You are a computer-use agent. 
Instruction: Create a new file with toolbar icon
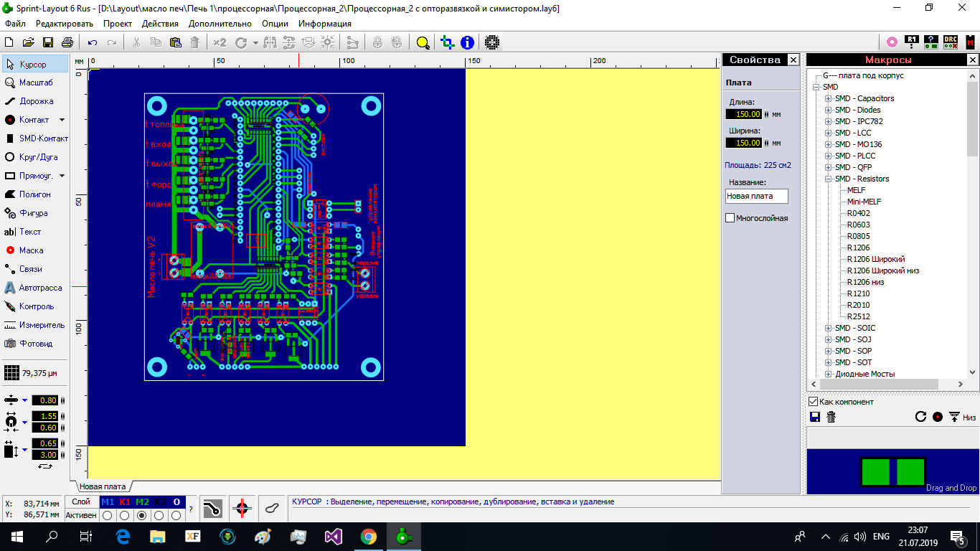point(10,42)
